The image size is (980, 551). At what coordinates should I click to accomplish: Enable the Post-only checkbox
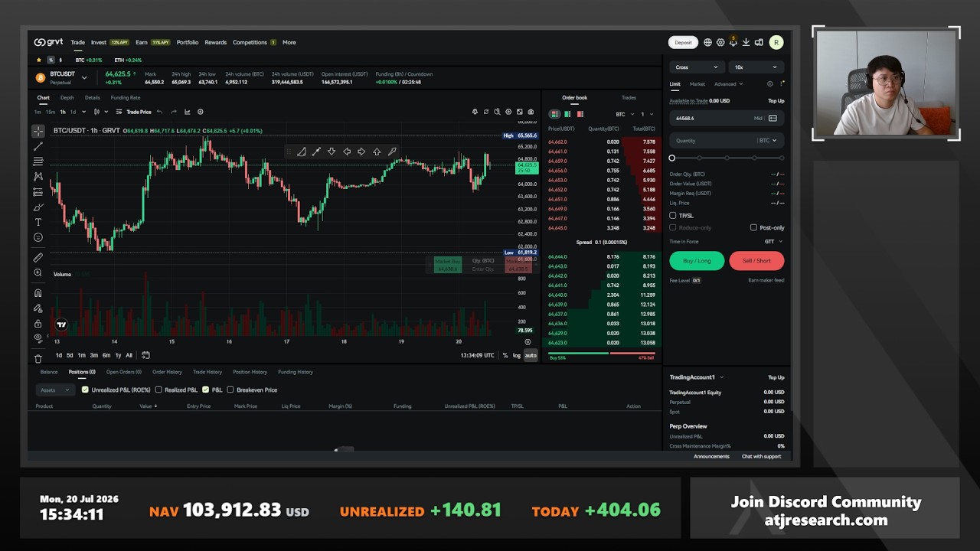click(753, 227)
